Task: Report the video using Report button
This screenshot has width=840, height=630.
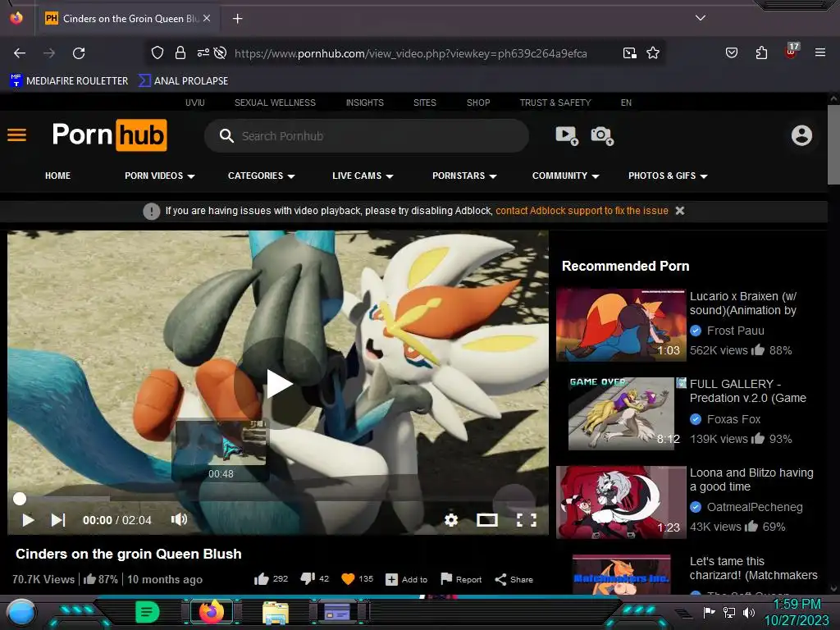Action: pos(461,579)
